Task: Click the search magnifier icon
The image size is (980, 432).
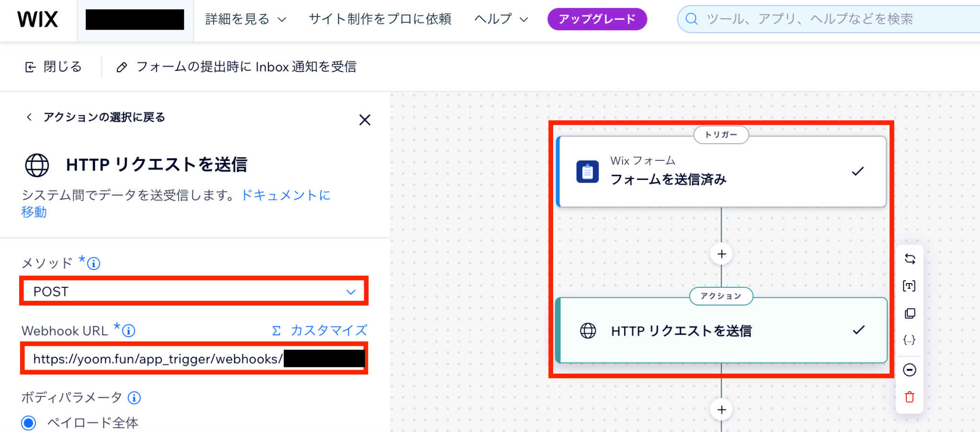Action: [691, 19]
